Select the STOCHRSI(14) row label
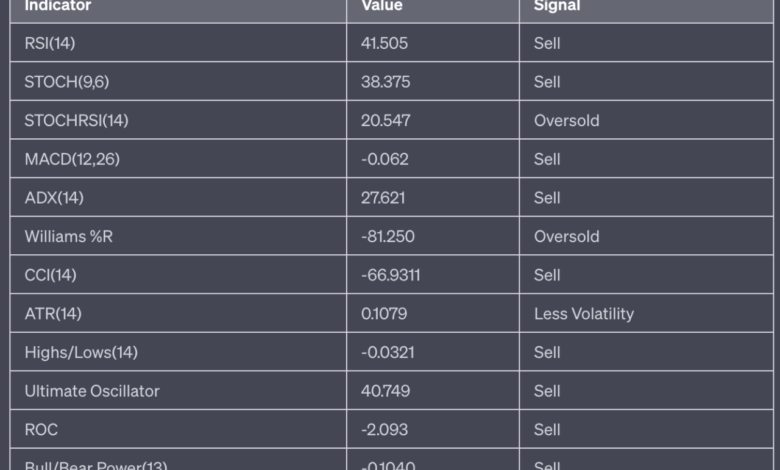This screenshot has width=780, height=470. [x=76, y=121]
